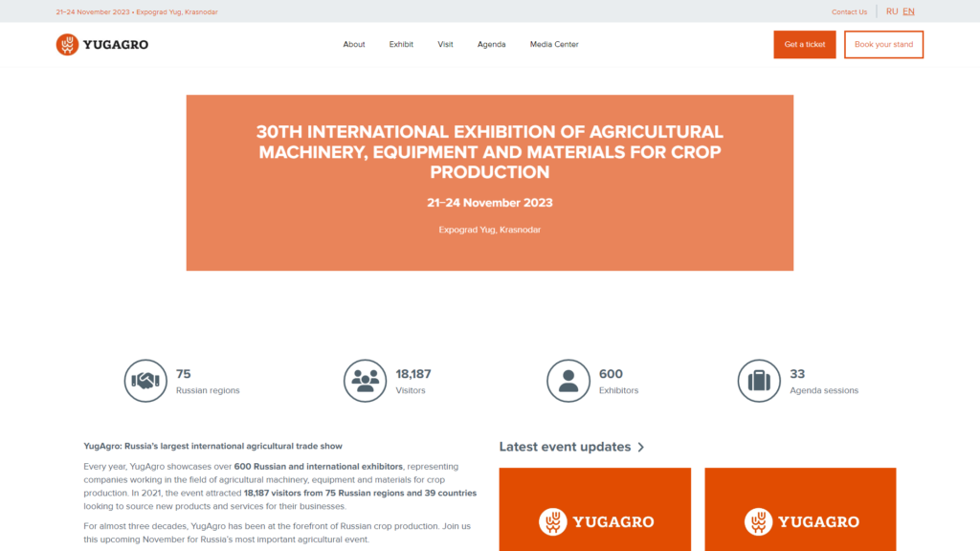
Task: Click the Get a ticket button
Action: click(804, 44)
